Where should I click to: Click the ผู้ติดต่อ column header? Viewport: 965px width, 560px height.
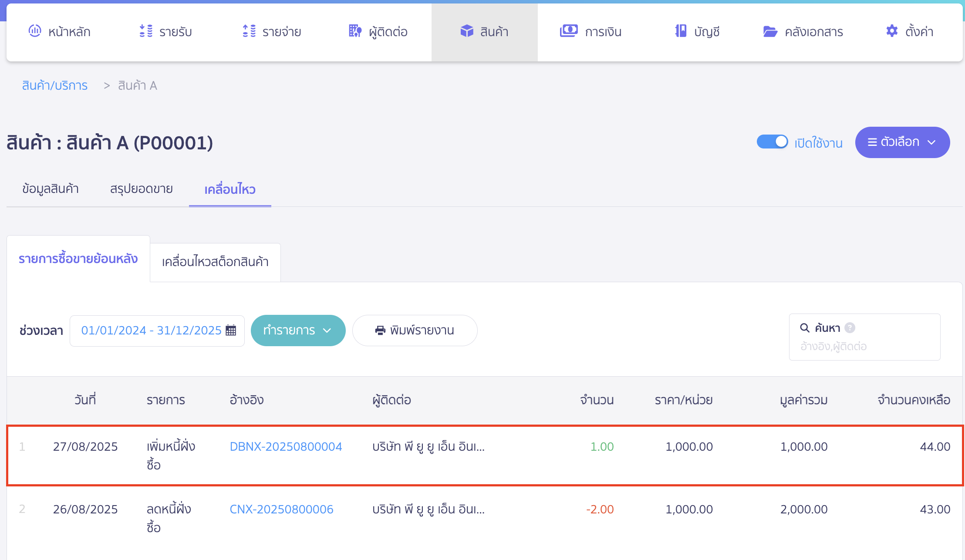[392, 400]
